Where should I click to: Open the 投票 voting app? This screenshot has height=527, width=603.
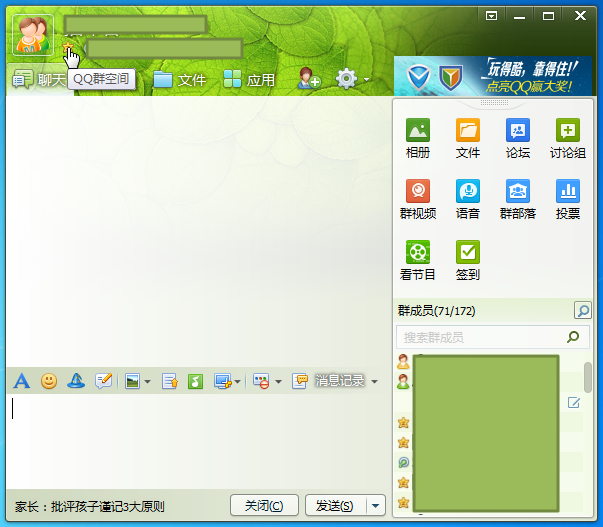(x=568, y=198)
